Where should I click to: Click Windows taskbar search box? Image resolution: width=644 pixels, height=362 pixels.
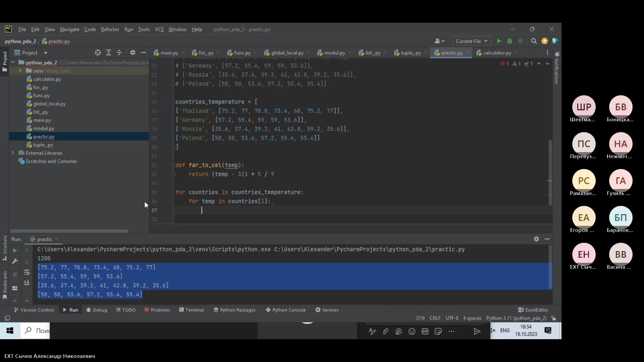(35, 331)
